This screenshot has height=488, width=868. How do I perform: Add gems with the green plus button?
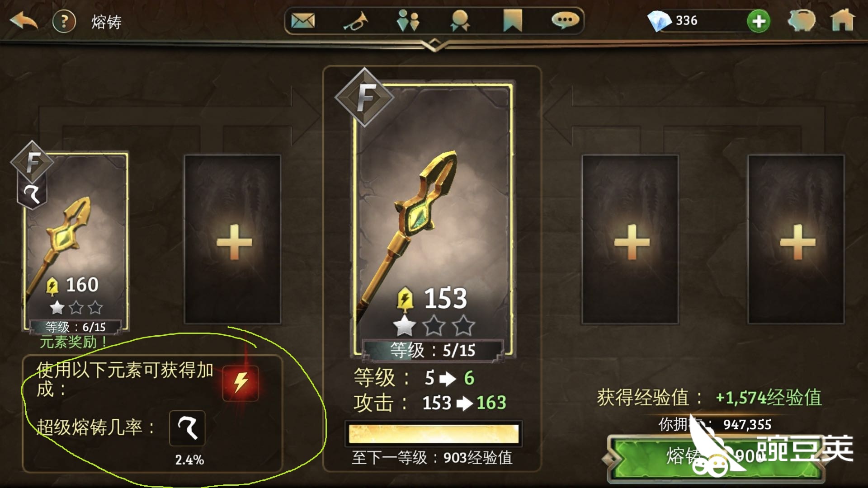coord(758,21)
